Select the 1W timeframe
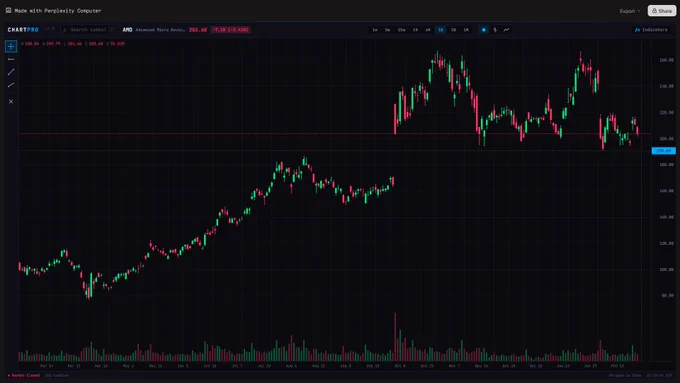The width and height of the screenshot is (680, 383). point(453,30)
